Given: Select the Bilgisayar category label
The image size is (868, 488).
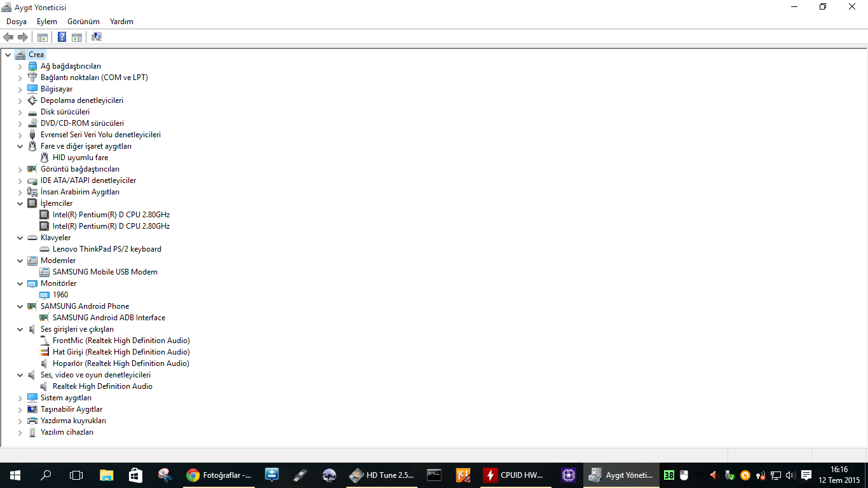Looking at the screenshot, I should (57, 89).
